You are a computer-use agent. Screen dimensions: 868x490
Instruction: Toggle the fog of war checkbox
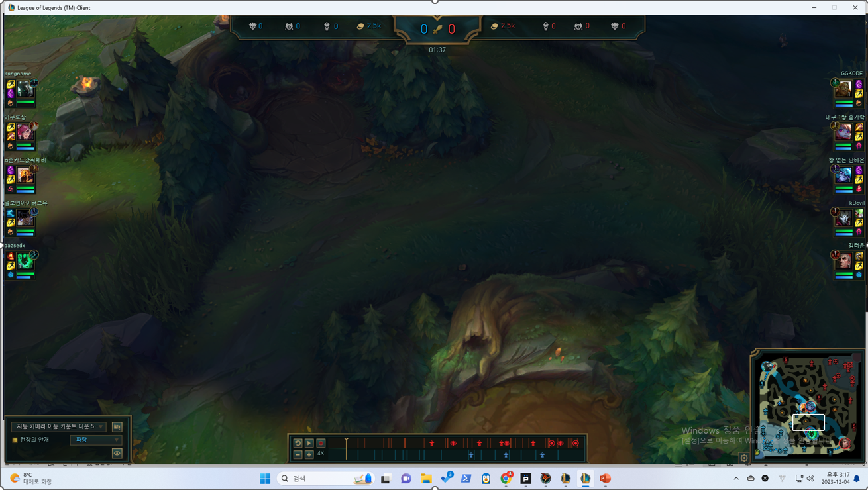pyautogui.click(x=15, y=440)
